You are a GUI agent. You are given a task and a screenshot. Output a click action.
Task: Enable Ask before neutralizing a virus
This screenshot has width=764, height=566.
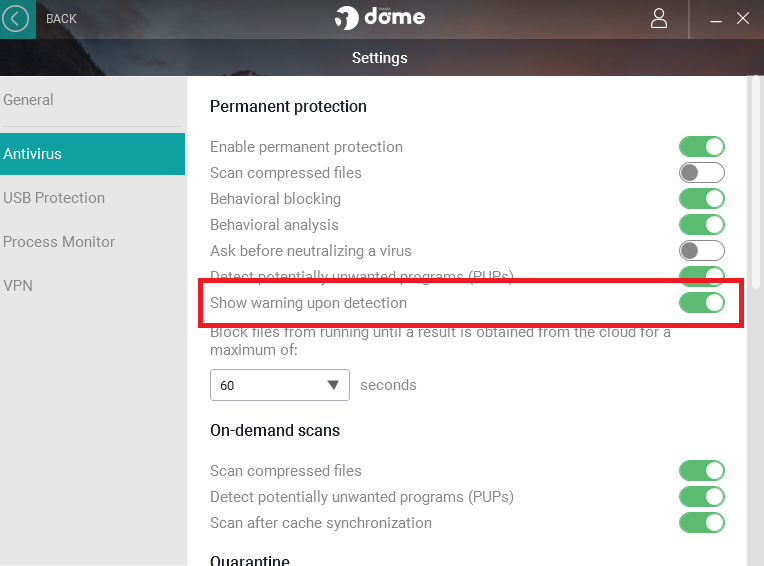701,251
